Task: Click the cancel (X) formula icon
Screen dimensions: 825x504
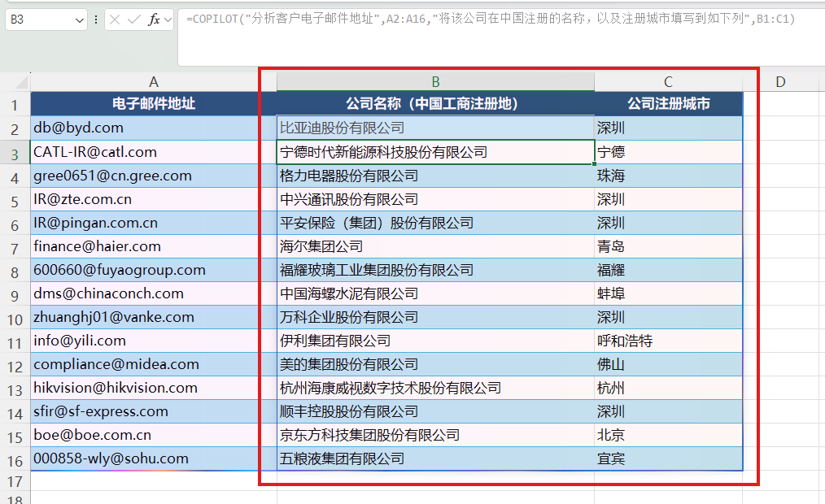Action: (115, 20)
